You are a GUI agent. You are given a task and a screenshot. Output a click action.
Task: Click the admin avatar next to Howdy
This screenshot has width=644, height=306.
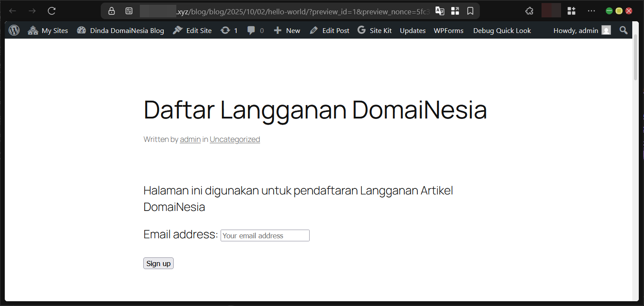pyautogui.click(x=606, y=30)
